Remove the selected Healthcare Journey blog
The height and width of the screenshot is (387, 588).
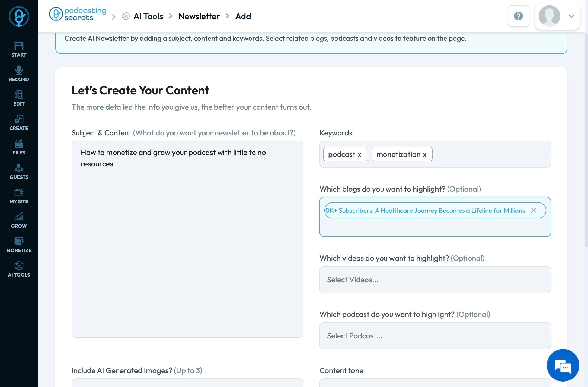[x=533, y=210]
